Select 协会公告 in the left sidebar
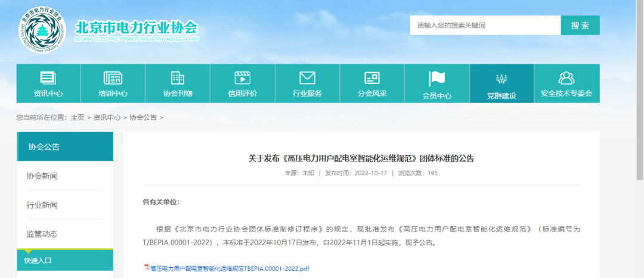The height and width of the screenshot is (278, 644). point(64,147)
